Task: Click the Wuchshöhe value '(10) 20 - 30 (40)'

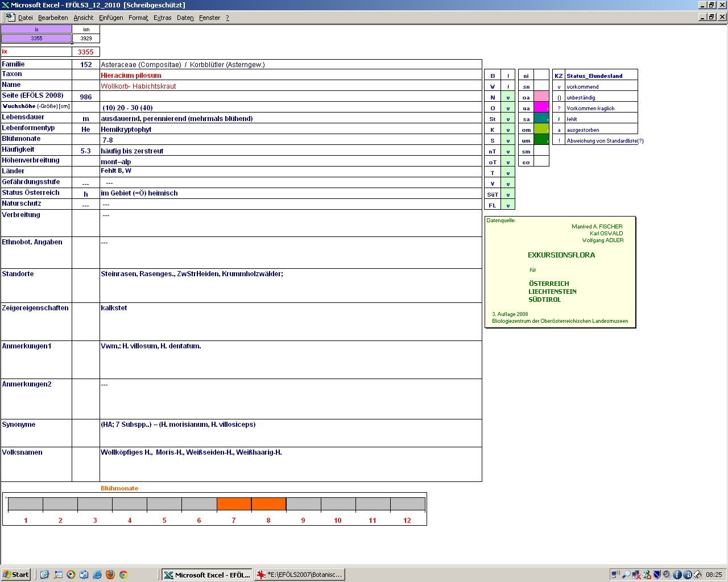Action: click(x=127, y=108)
